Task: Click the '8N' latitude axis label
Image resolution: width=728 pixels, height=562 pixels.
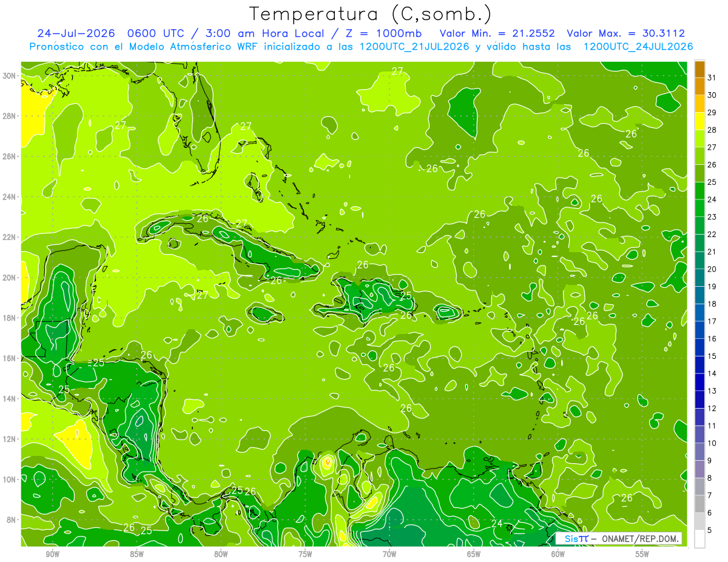Action: 12,520
